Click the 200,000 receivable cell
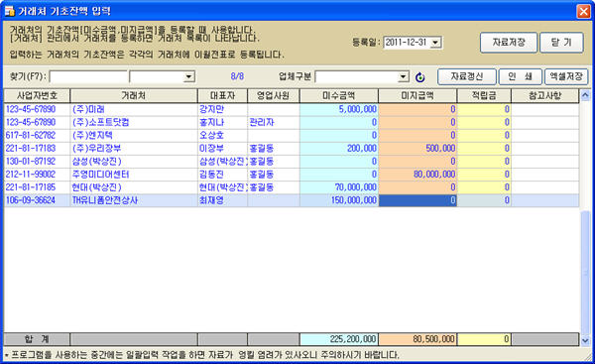The width and height of the screenshot is (595, 364). coord(339,149)
